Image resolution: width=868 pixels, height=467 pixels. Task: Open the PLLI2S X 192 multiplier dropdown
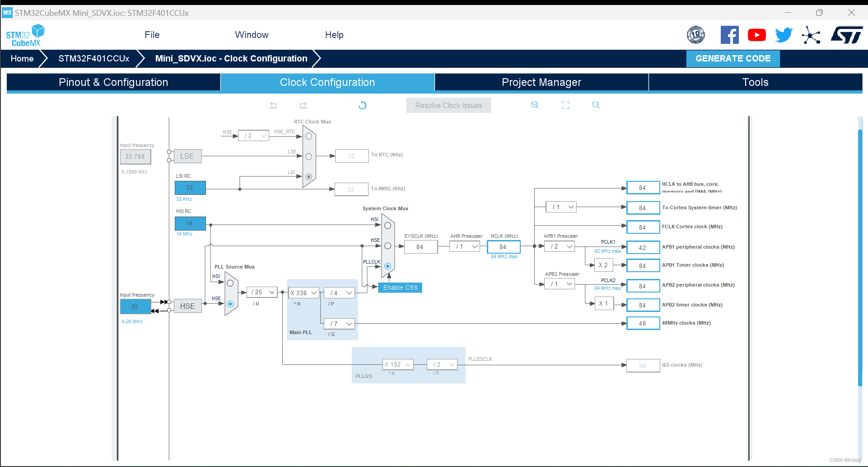[x=398, y=364]
